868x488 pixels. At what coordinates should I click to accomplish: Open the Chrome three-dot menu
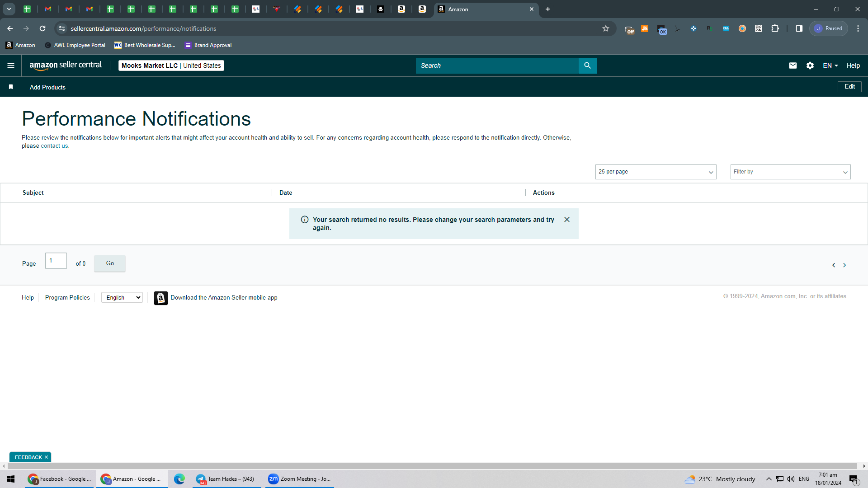[858, 28]
